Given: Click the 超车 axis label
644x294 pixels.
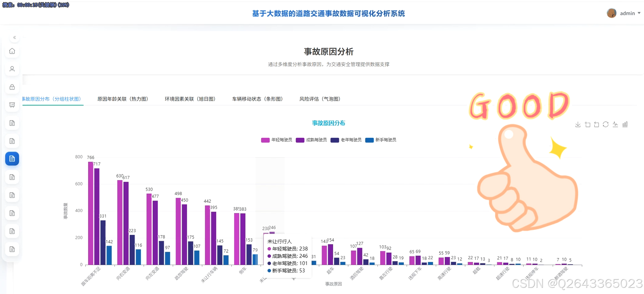Looking at the screenshot, I should click(x=330, y=271).
